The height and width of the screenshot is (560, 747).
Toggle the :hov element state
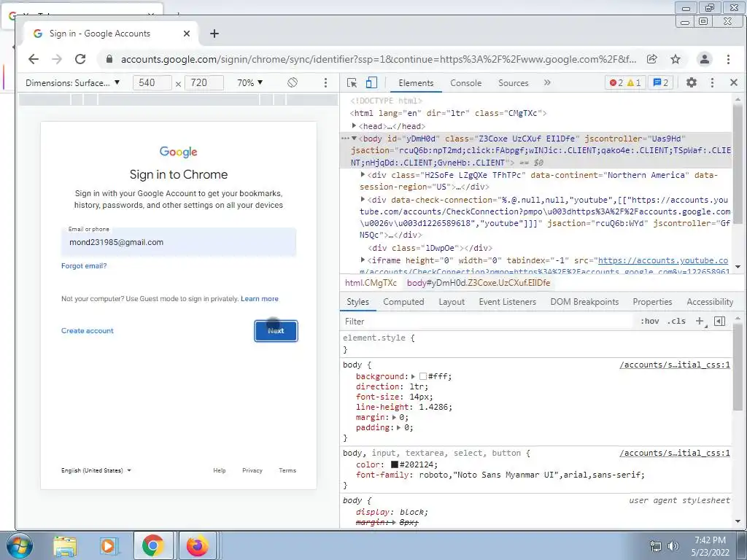point(650,321)
